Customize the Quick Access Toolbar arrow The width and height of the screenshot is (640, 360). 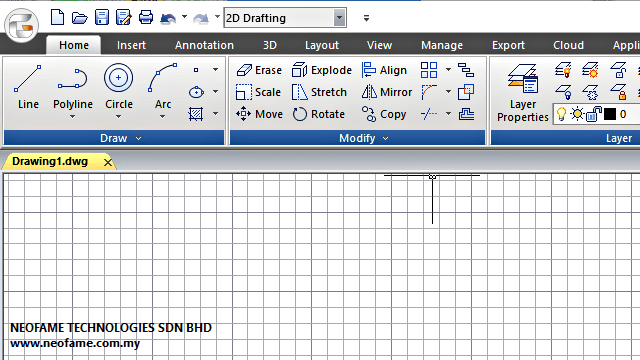[366, 18]
